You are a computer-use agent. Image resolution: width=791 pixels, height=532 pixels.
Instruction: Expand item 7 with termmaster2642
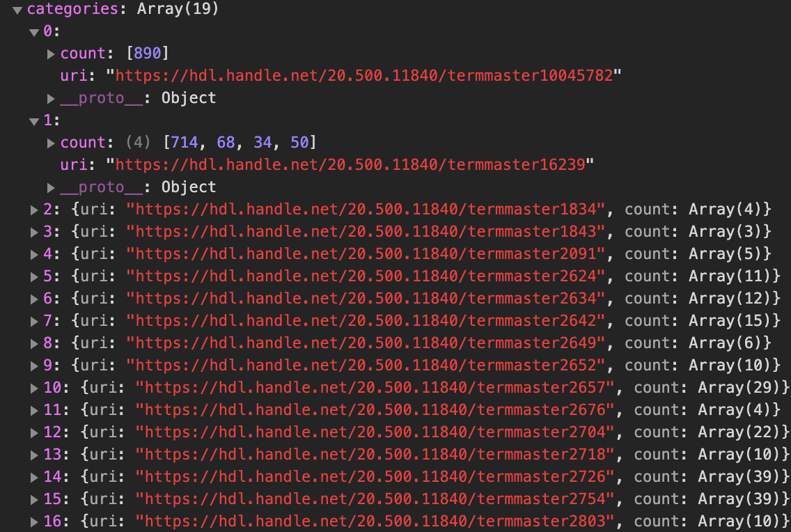[x=34, y=321]
